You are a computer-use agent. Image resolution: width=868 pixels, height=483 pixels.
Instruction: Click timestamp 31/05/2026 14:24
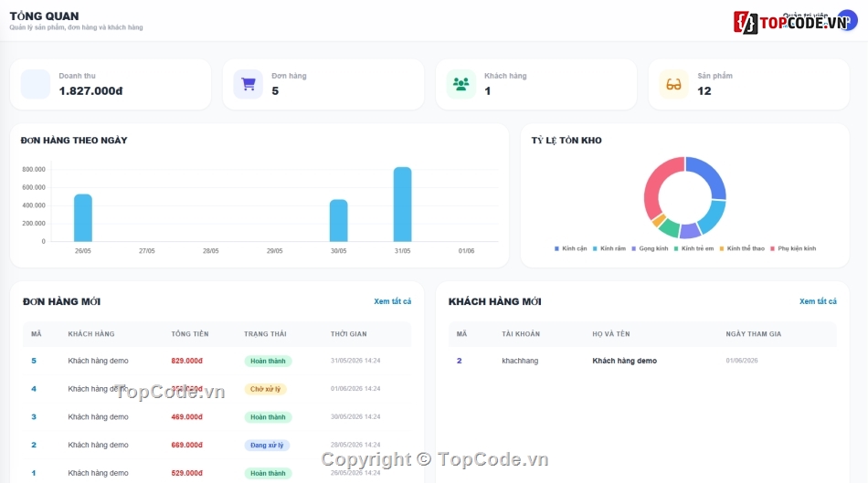point(355,361)
